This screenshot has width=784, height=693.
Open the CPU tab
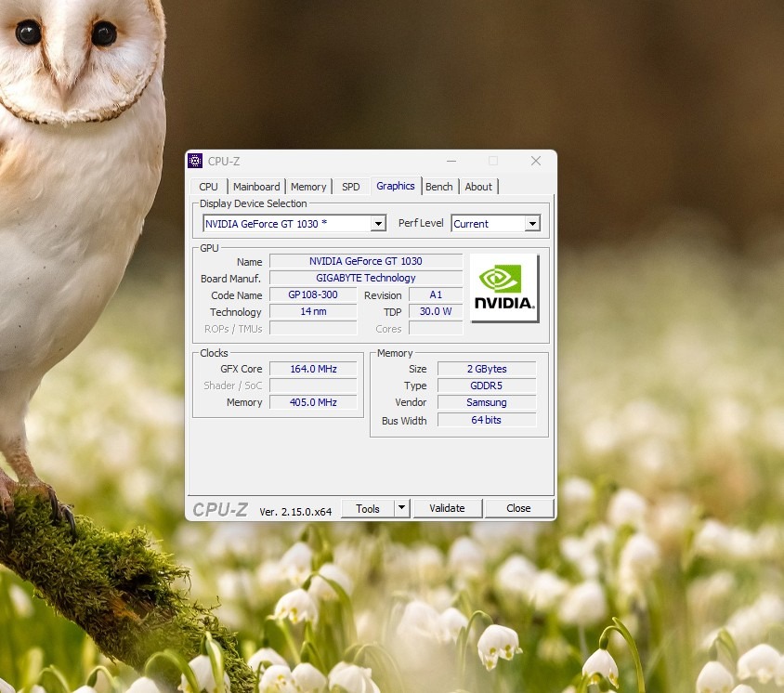208,187
